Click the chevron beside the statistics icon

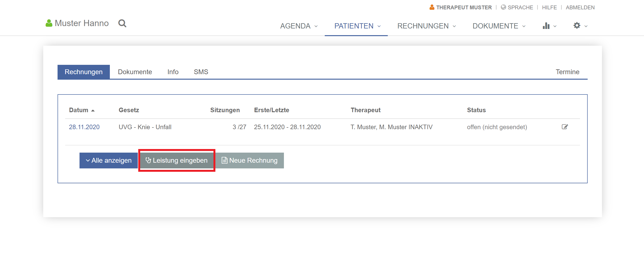coord(555,26)
